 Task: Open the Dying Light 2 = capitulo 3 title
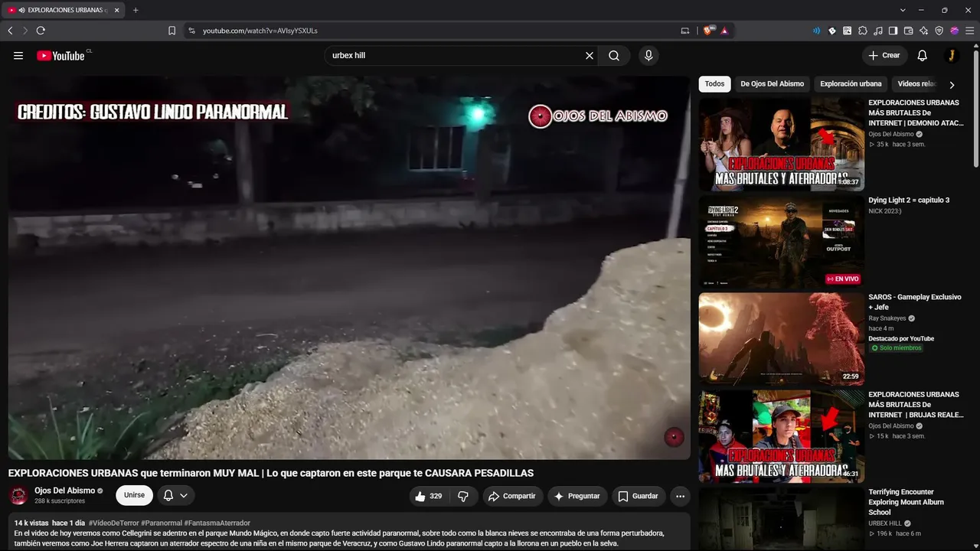point(909,201)
